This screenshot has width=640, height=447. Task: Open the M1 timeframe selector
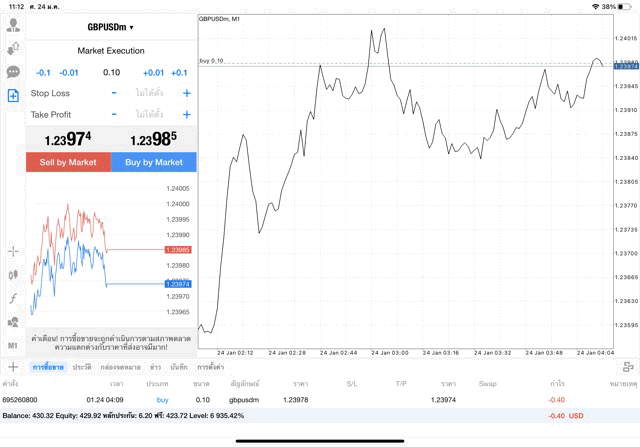[13, 346]
